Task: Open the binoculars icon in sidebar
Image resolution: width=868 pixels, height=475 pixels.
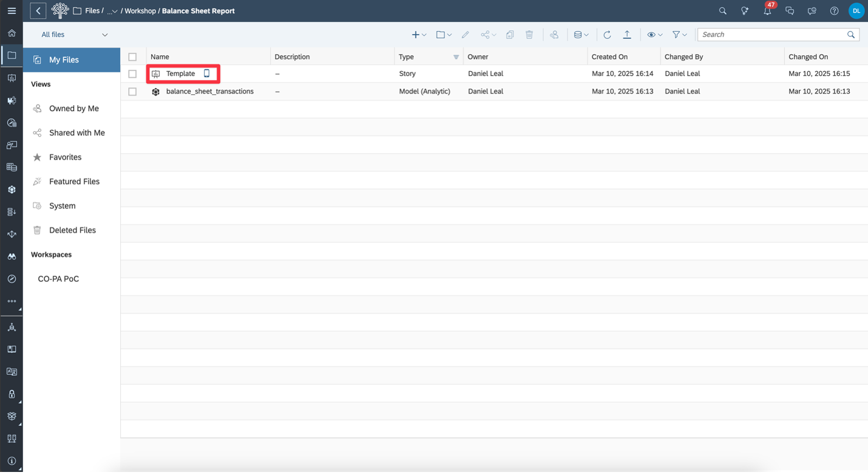Action: tap(12, 256)
